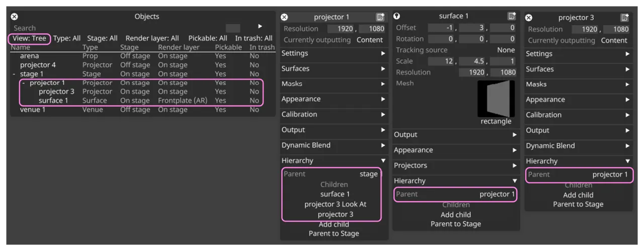Expand the Masks section of projector 1
The width and height of the screenshot is (644, 251).
coord(334,84)
